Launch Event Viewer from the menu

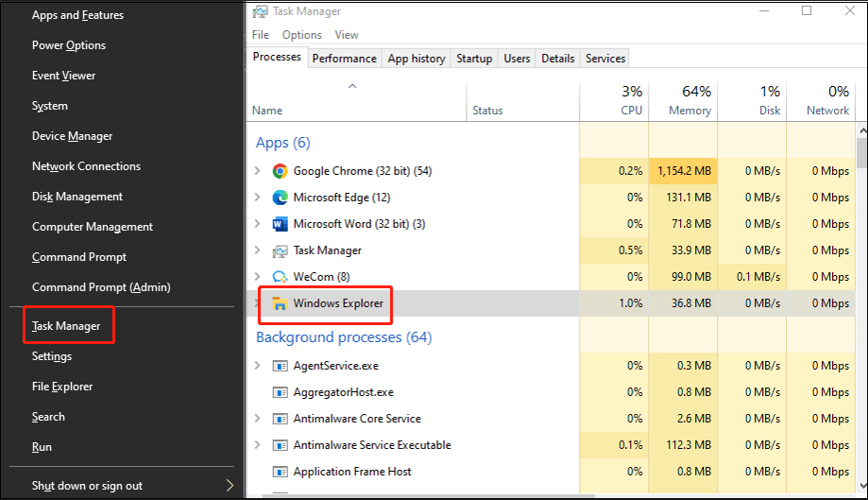pyautogui.click(x=63, y=76)
